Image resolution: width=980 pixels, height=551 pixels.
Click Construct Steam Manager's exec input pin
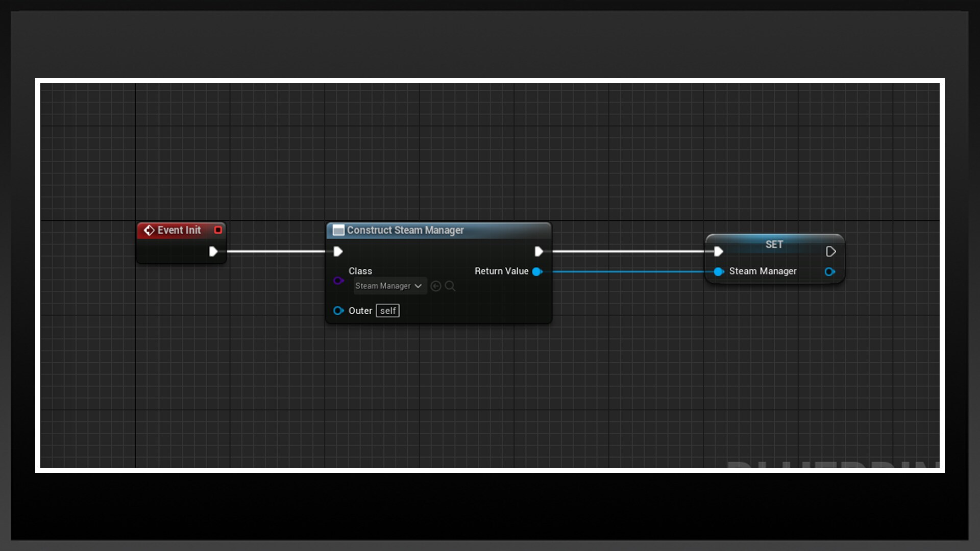(338, 252)
